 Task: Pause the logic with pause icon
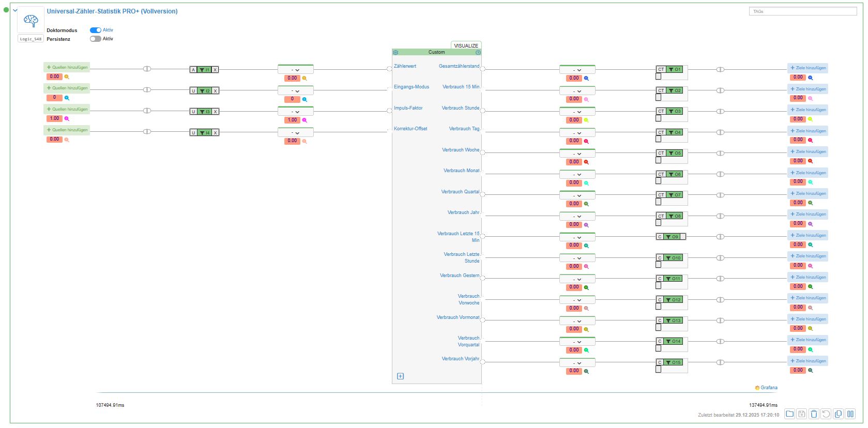pyautogui.click(x=850, y=414)
